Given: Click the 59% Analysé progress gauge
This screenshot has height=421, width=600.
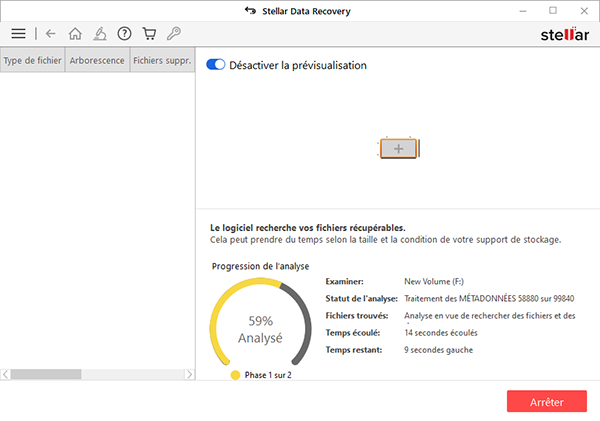Looking at the screenshot, I should click(x=260, y=322).
